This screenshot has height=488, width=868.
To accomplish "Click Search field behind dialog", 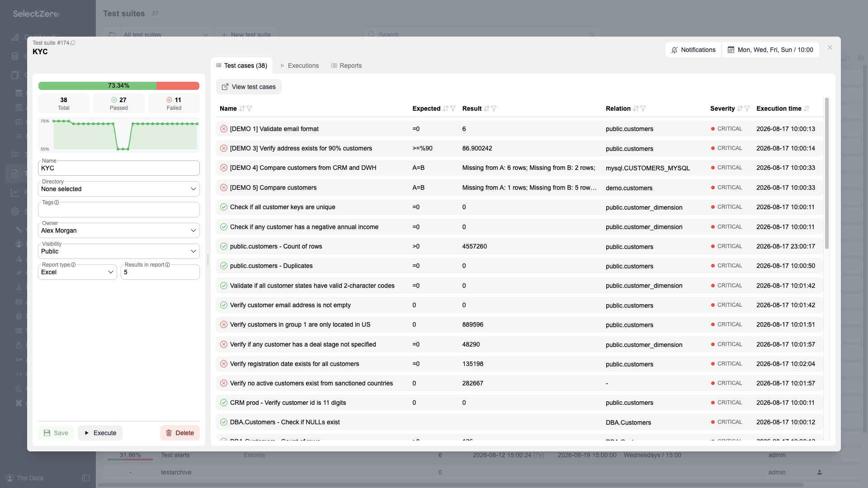I will pos(481,34).
